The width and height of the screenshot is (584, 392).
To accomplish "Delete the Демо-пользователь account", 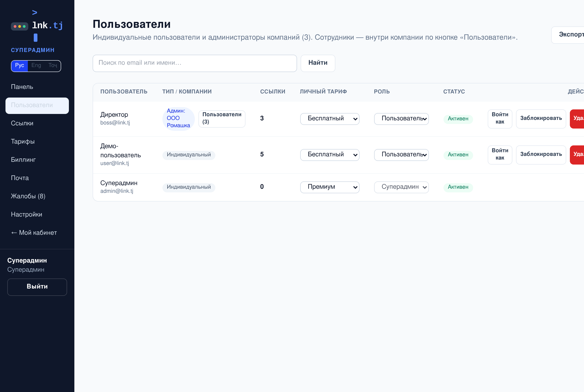I will point(577,155).
